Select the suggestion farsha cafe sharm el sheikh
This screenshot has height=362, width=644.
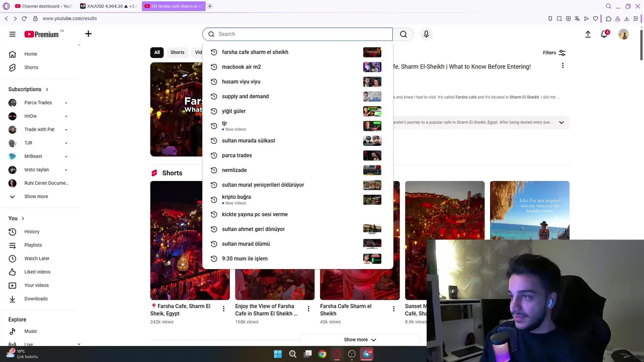297,52
